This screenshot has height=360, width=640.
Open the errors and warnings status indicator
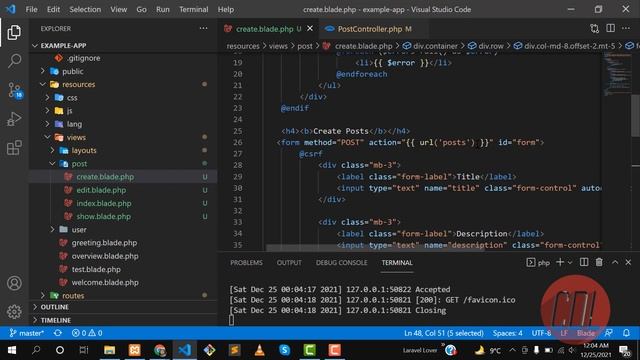(87, 333)
